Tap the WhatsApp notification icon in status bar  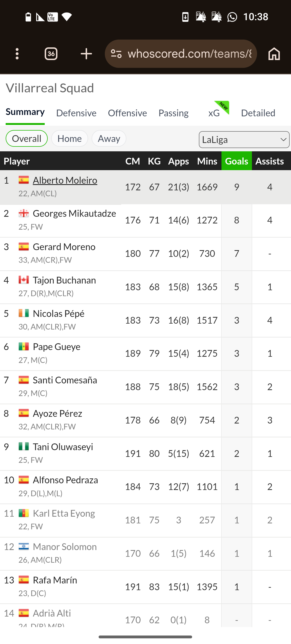(x=232, y=17)
